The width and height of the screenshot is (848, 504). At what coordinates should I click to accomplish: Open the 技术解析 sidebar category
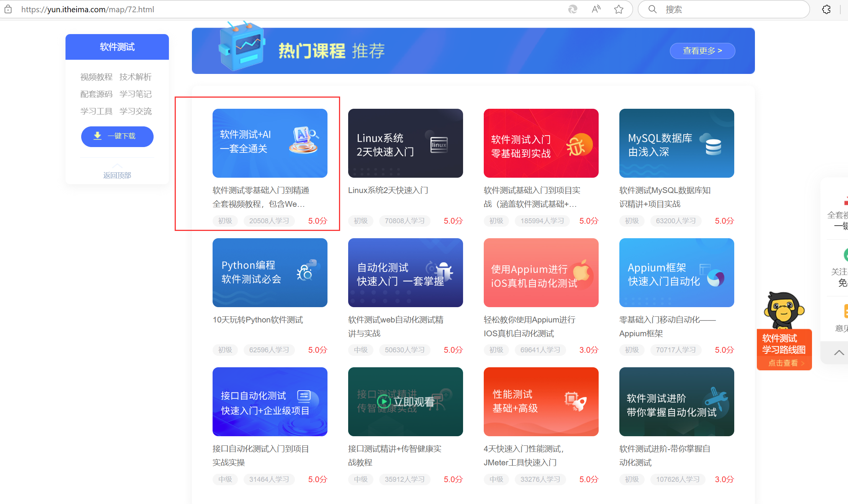[x=135, y=77]
